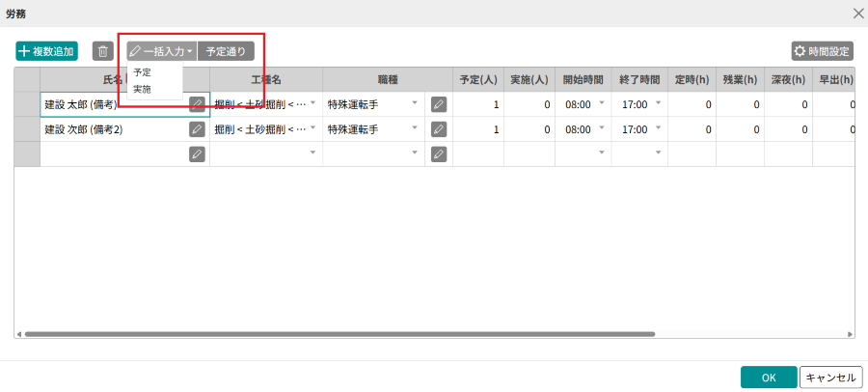Viewport: 868px width, 392px height.
Task: Click the trash delete icon in toolbar
Action: 103,51
